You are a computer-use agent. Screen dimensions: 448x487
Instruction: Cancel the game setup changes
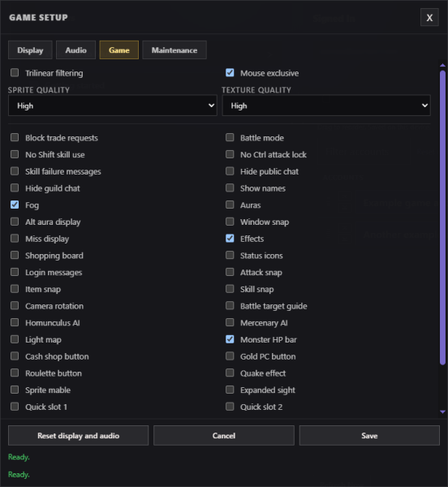(224, 435)
